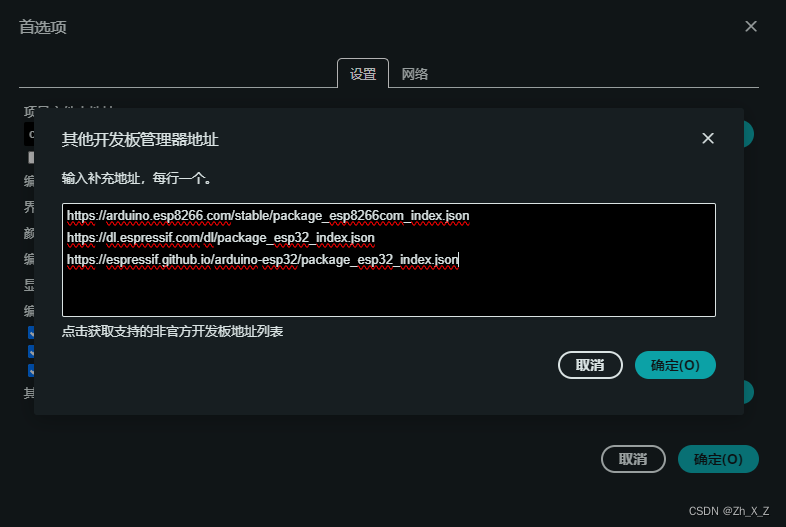
Task: Click the dl.espressif.com URL line
Action: (x=221, y=238)
